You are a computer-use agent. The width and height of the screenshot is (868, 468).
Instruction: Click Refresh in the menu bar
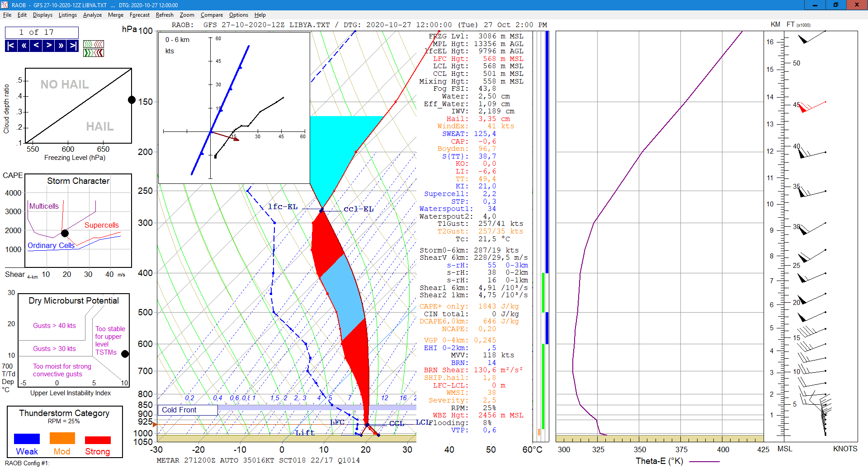(x=165, y=15)
